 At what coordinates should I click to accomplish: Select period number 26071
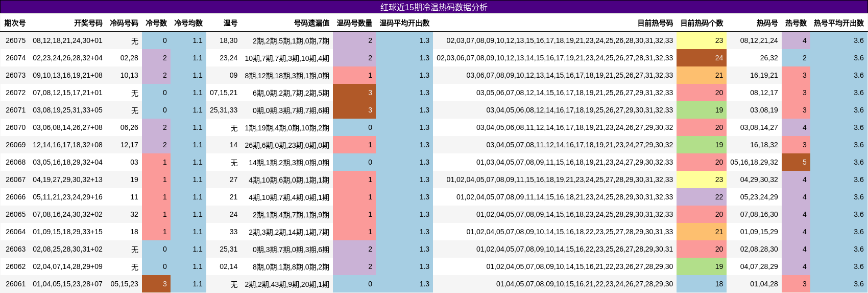[15, 110]
